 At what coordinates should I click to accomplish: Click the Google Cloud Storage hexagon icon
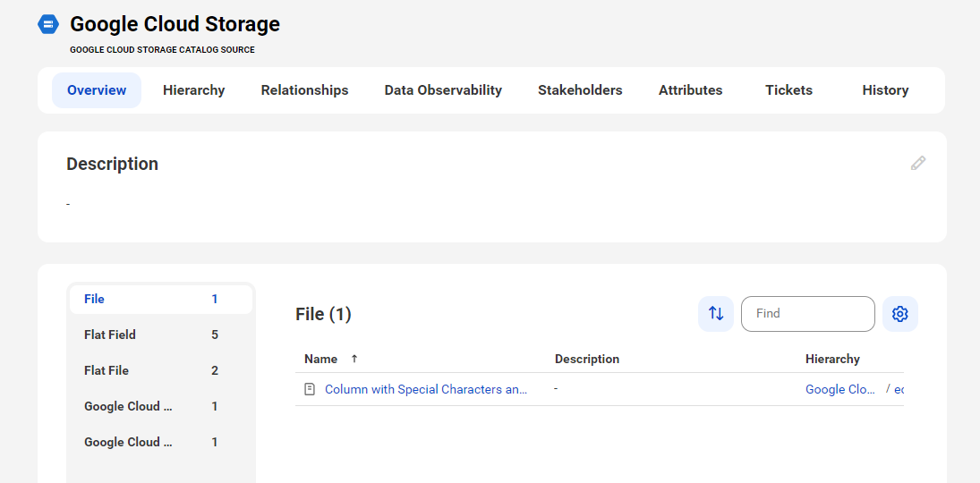pyautogui.click(x=48, y=24)
